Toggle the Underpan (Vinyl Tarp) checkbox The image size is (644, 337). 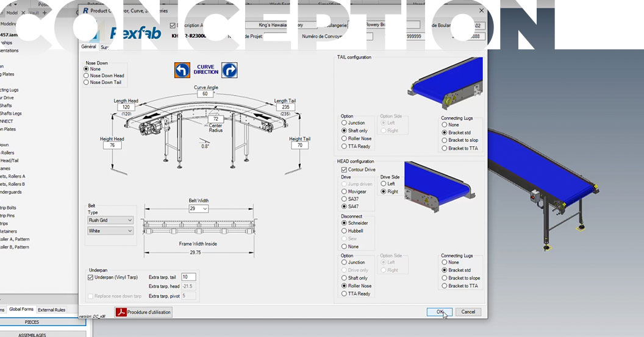[x=90, y=277]
